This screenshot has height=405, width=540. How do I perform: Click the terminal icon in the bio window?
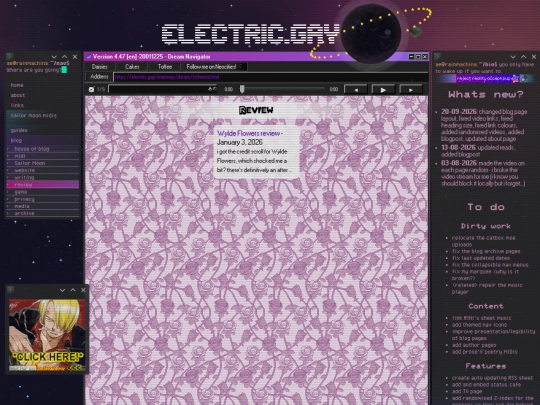(x=437, y=56)
